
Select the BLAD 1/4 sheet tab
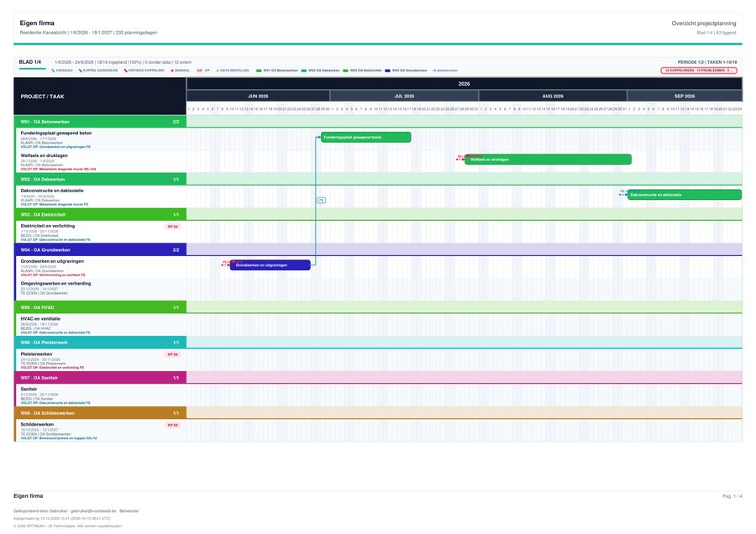30,62
